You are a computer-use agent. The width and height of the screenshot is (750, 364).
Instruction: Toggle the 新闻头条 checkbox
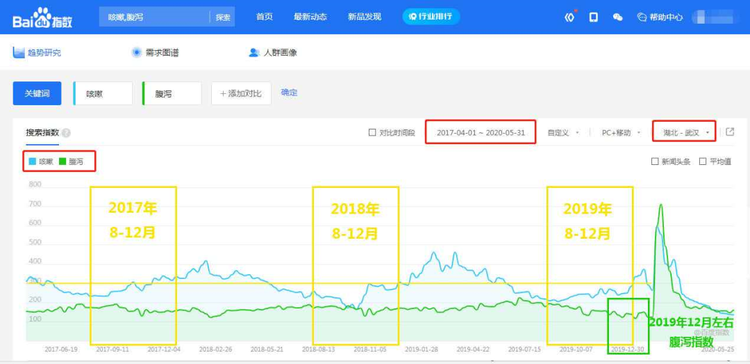pos(654,162)
